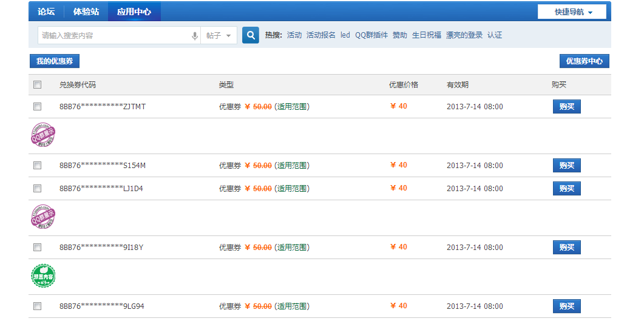The height and width of the screenshot is (321, 644).
Task: Open the 帖子 search type dropdown
Action: coord(219,36)
